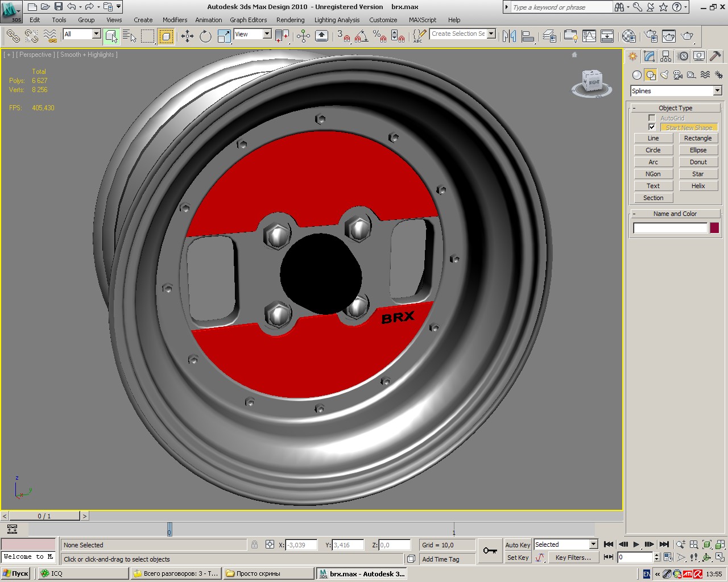
Task: Open Undo history dropdown arrow
Action: [x=81, y=7]
